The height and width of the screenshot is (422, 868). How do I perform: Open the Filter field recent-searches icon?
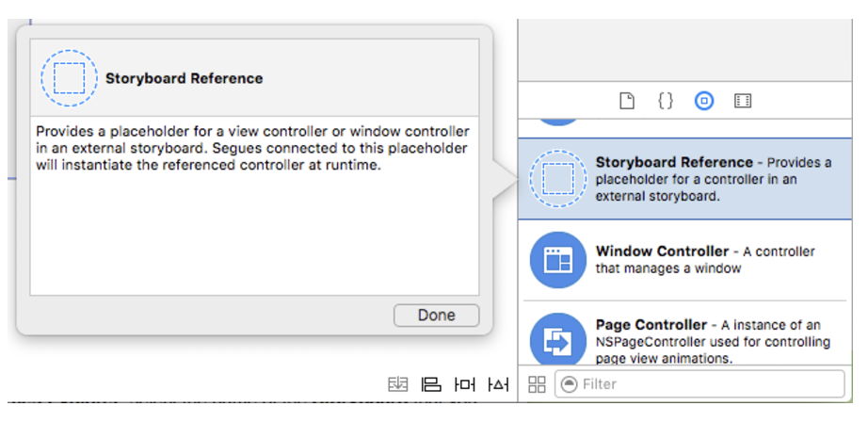click(569, 384)
